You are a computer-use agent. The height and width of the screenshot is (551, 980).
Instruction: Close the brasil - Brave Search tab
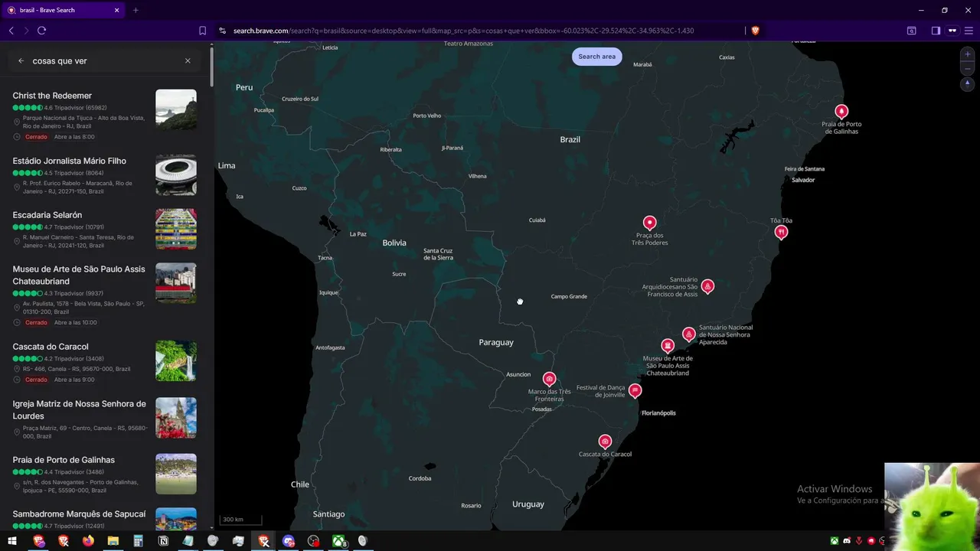click(116, 10)
